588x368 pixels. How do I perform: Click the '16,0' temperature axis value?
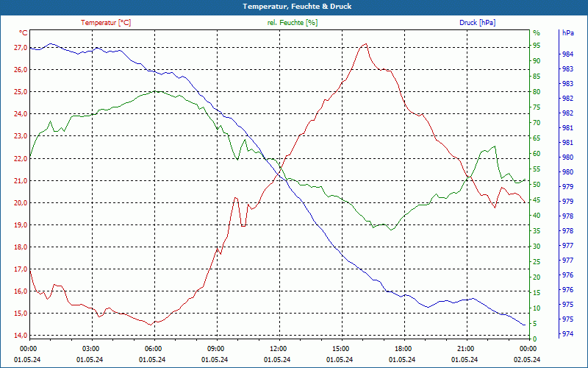(x=21, y=291)
